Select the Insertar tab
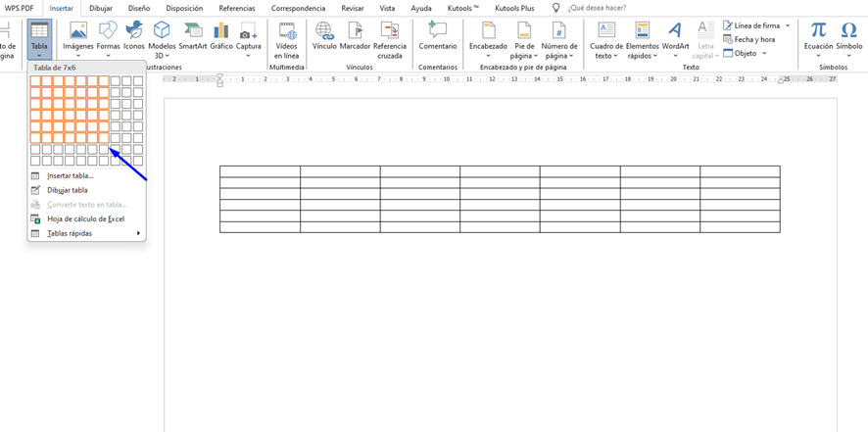Viewport: 868px width, 432px height. click(61, 8)
